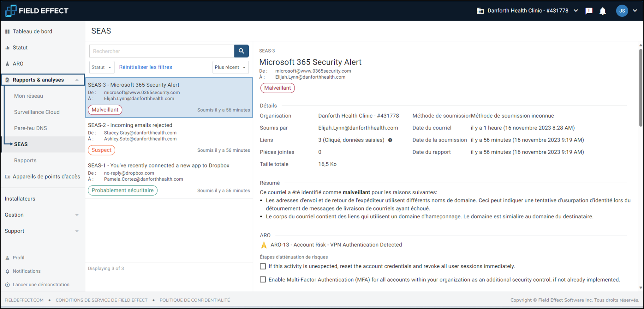Image resolution: width=644 pixels, height=309 pixels.
Task: Open the feedback message icon
Action: (x=589, y=11)
